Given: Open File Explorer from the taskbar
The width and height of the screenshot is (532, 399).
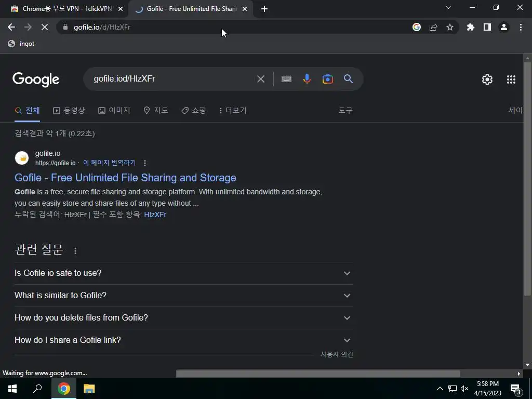Looking at the screenshot, I should click(89, 389).
